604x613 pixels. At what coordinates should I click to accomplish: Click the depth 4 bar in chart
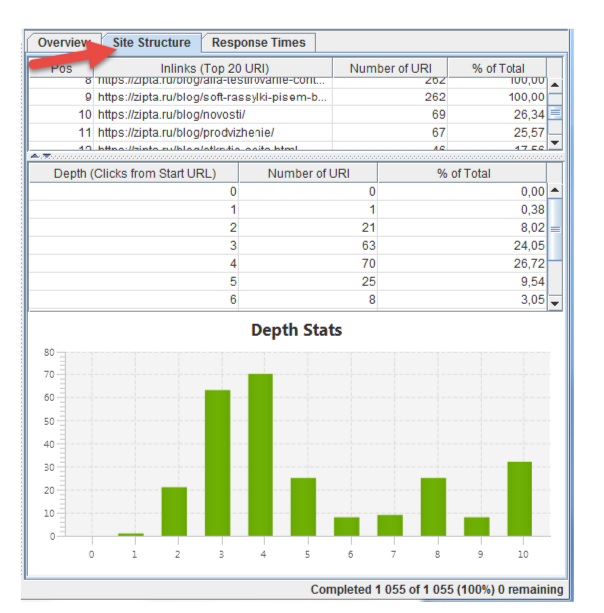[x=260, y=455]
